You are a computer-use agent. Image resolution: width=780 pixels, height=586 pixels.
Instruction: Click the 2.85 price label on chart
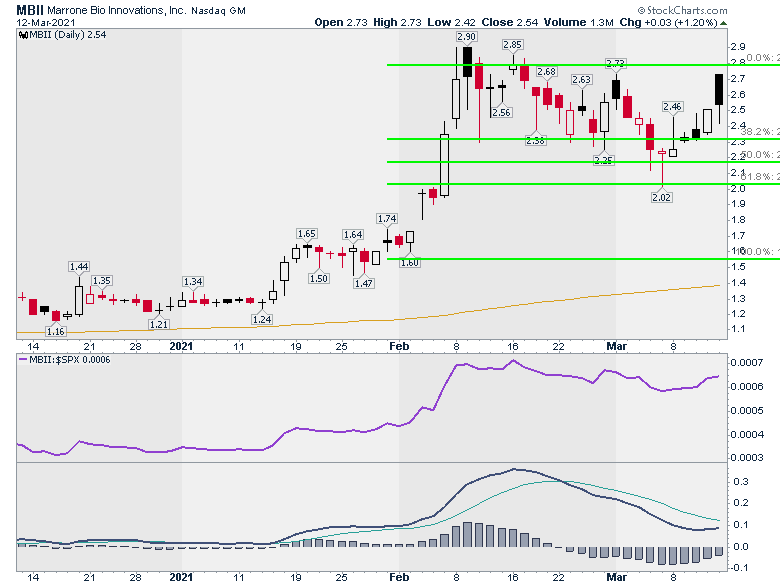[512, 45]
